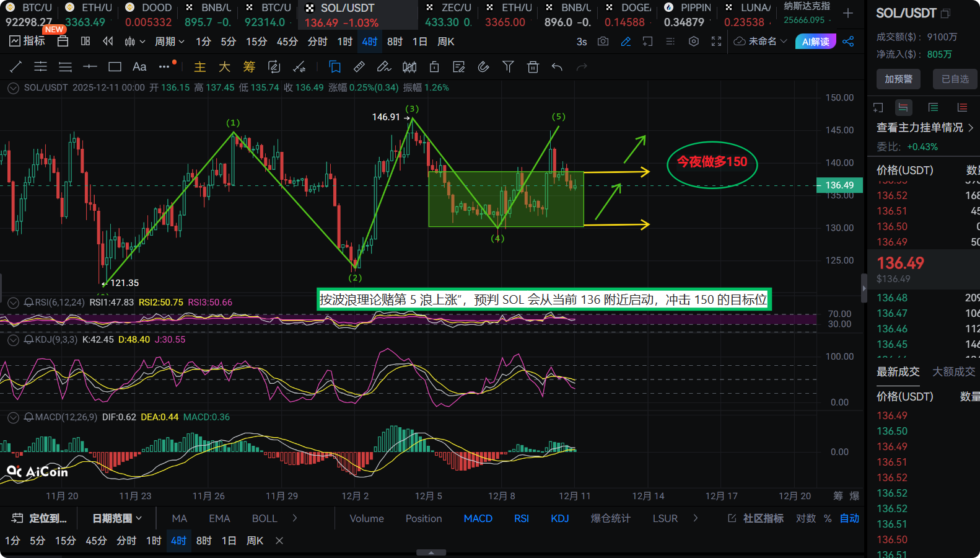Expand the 未命名 layout dropdown
This screenshot has height=558, width=980.
[761, 42]
